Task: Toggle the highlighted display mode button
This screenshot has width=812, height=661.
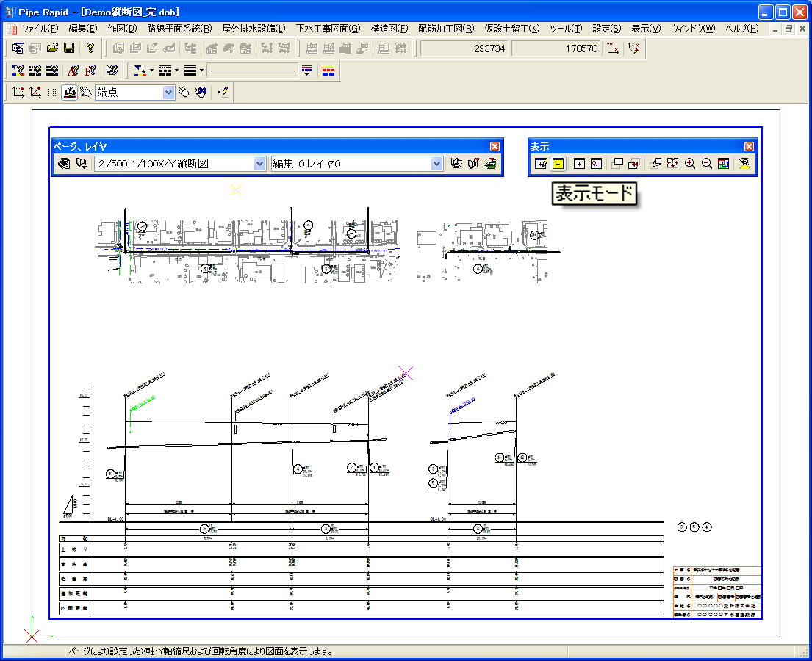Action: (x=558, y=164)
